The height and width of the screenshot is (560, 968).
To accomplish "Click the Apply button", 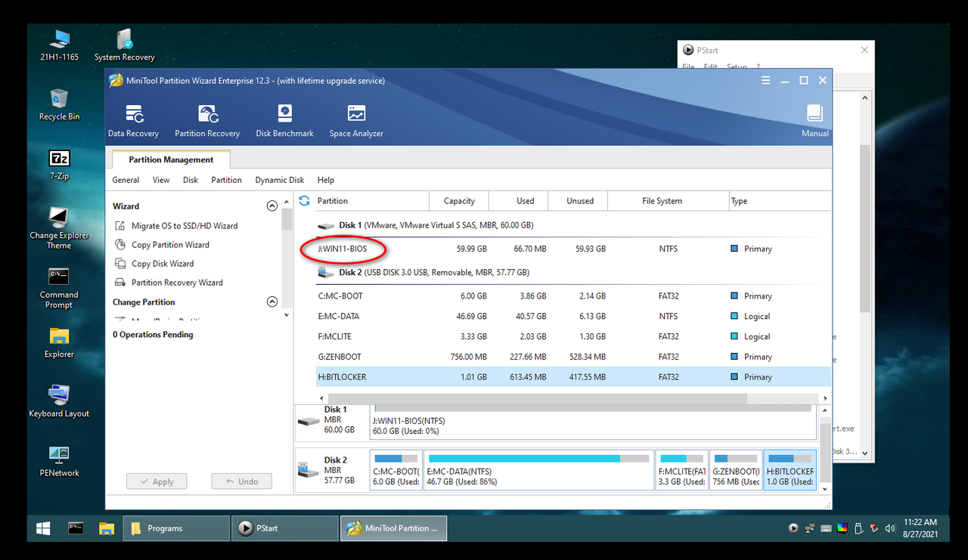I will (x=157, y=481).
